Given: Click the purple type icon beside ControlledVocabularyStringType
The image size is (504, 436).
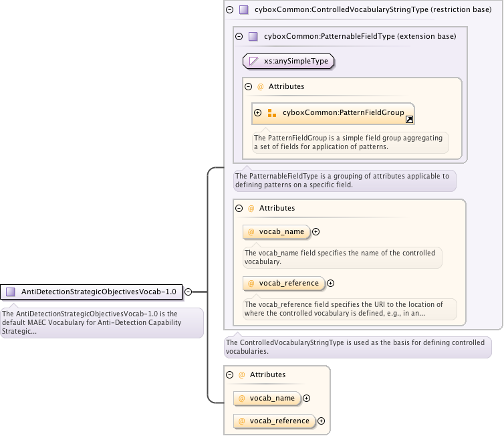Looking at the screenshot, I should [x=244, y=10].
